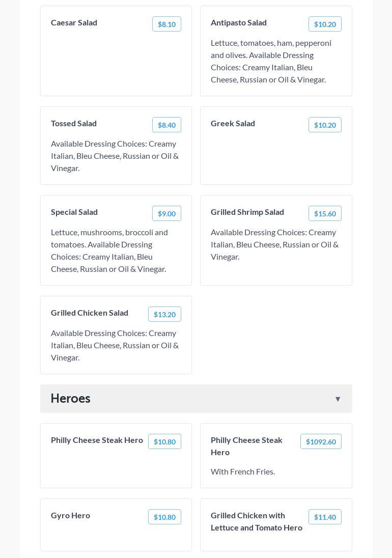Click the $9.00 Special Salad price
Viewport: 392px width, 558px height.
166,213
